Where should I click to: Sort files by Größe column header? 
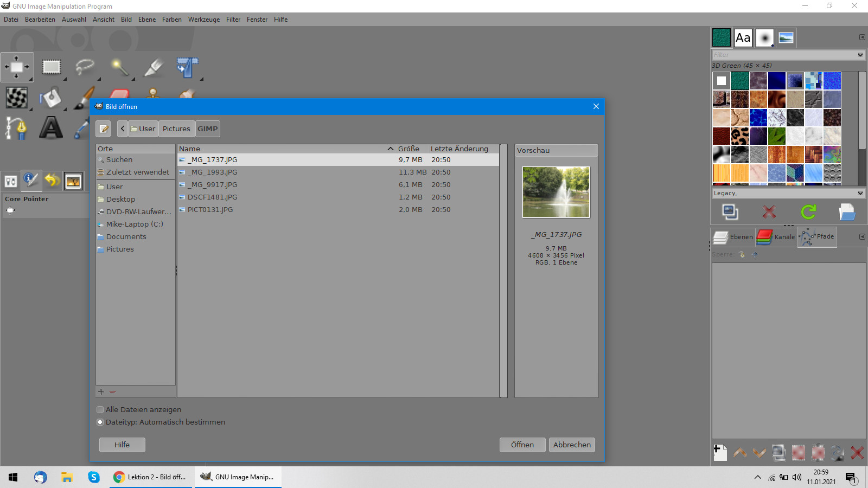[409, 149]
